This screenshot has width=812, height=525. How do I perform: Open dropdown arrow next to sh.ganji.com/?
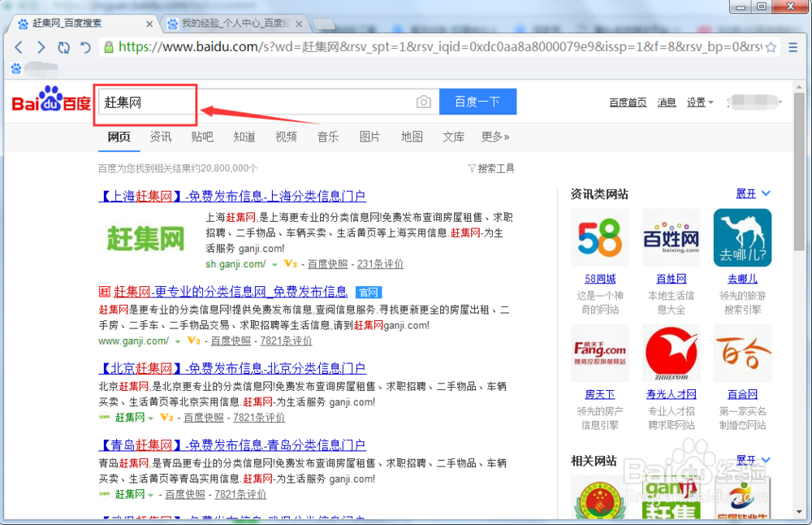point(275,265)
